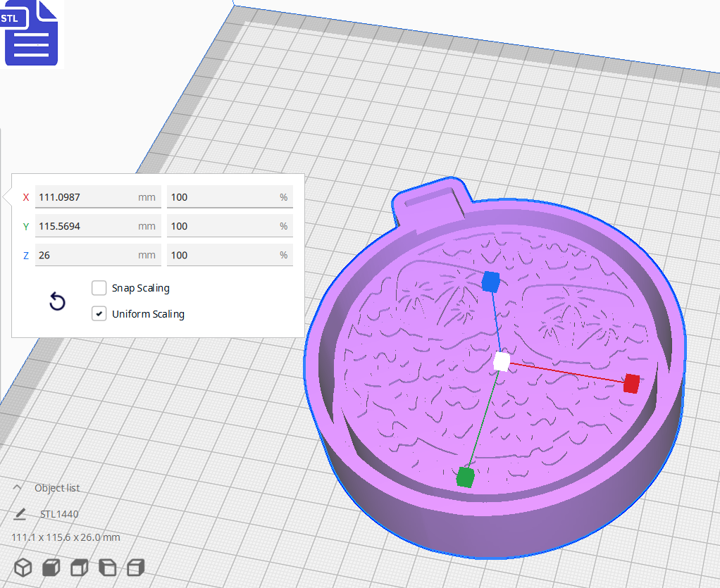
Task: Click the white center scale handle
Action: pyautogui.click(x=502, y=361)
